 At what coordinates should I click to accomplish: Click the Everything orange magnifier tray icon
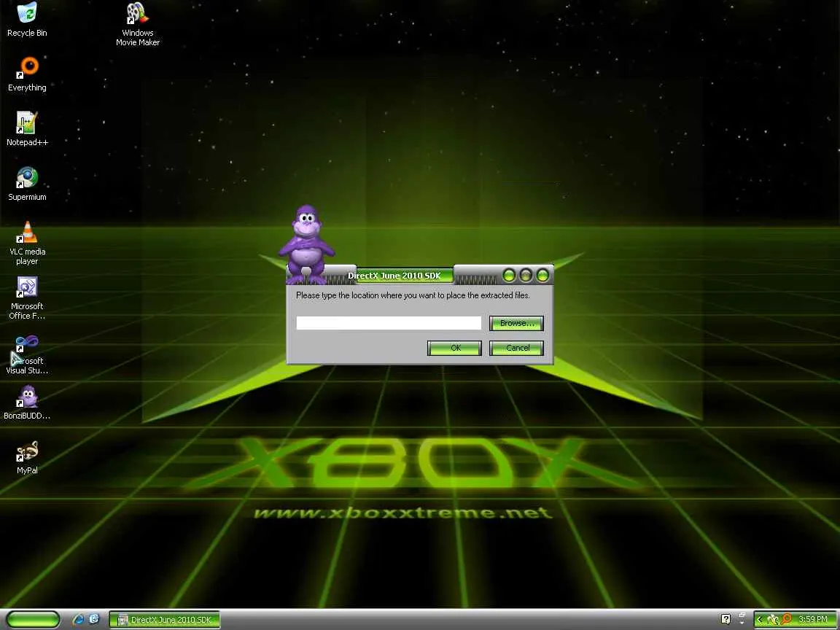(786, 619)
